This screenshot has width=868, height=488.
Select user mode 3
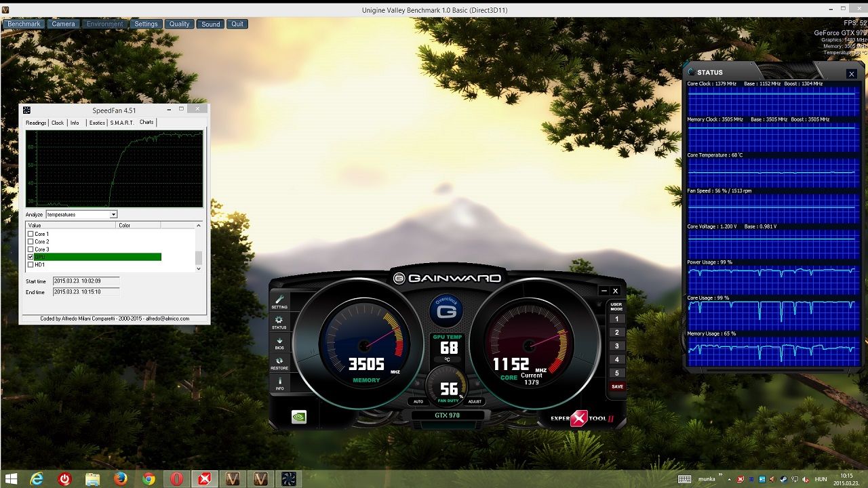[616, 346]
